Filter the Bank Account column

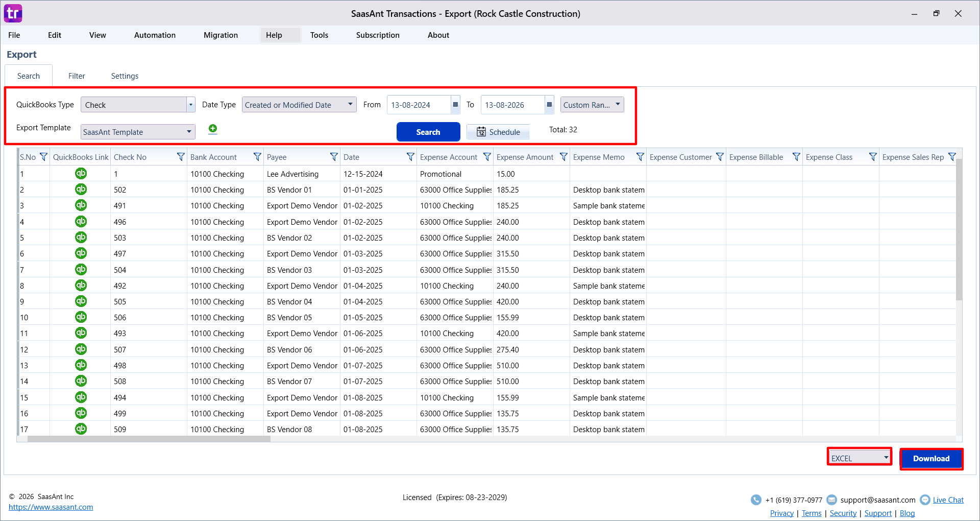(257, 157)
